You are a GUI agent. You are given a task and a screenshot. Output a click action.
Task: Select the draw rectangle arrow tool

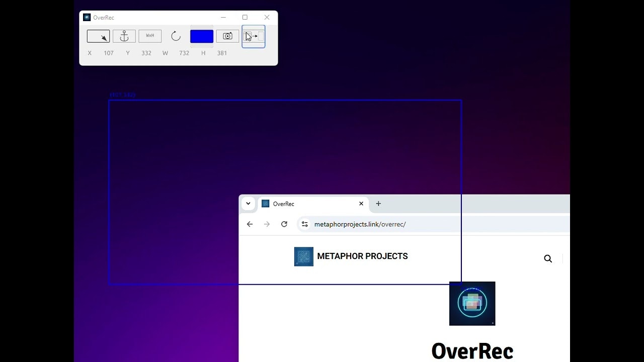[98, 36]
